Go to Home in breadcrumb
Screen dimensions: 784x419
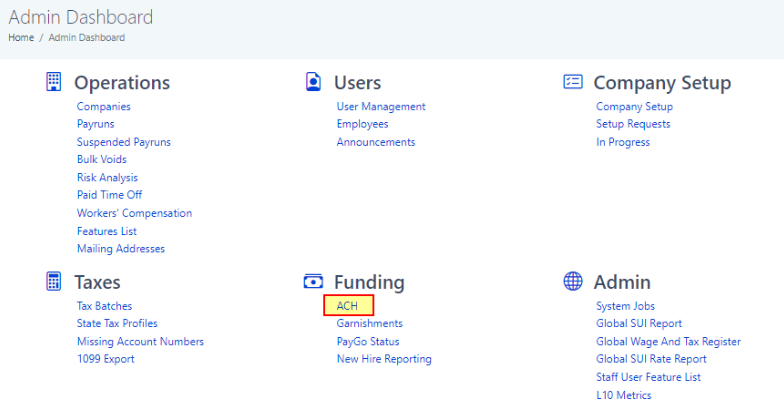tap(21, 38)
